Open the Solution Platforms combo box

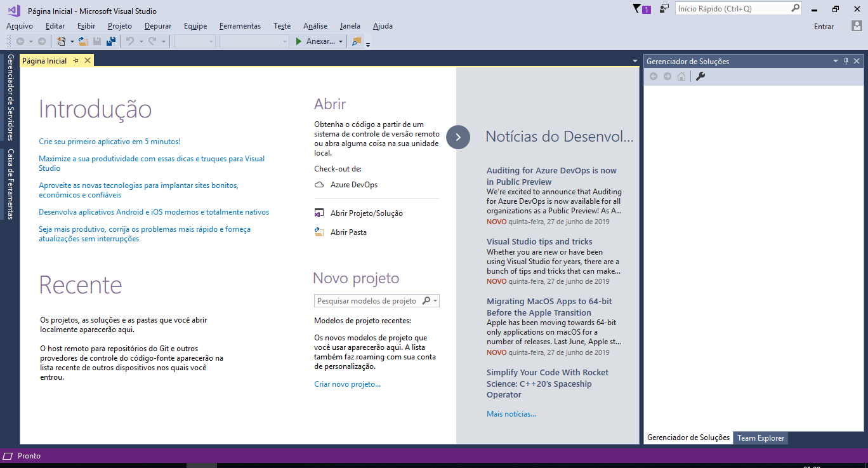(254, 41)
